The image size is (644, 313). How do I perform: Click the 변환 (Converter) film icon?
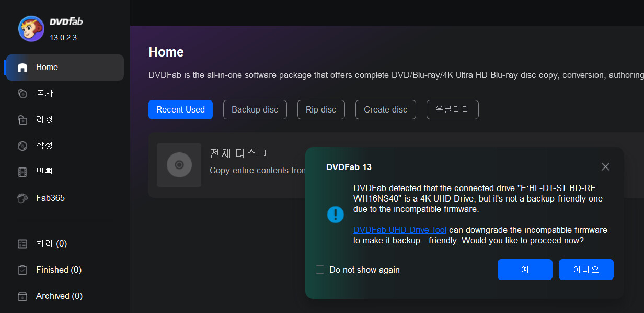22,172
